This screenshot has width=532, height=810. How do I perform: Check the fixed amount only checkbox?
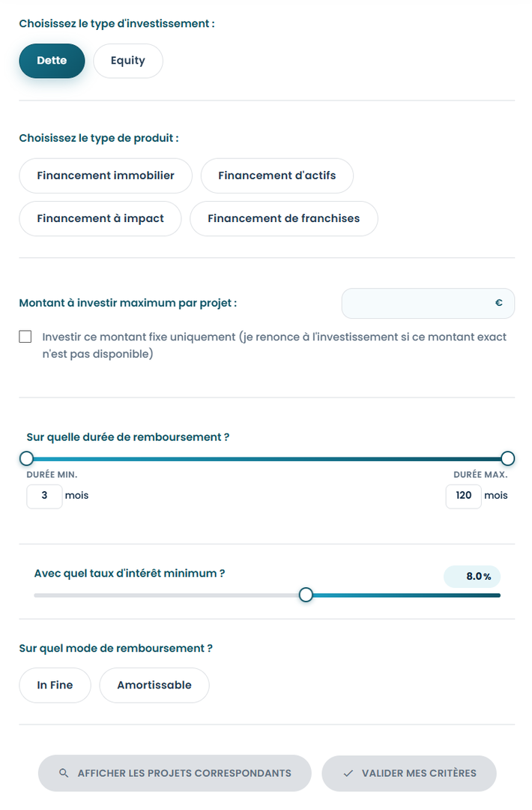click(25, 337)
